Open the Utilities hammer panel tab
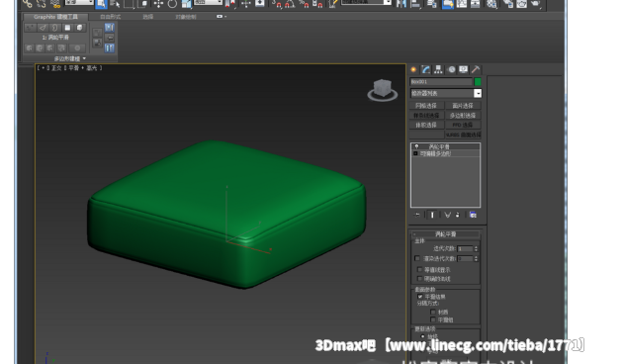Image resolution: width=624 pixels, height=364 pixels. (476, 69)
